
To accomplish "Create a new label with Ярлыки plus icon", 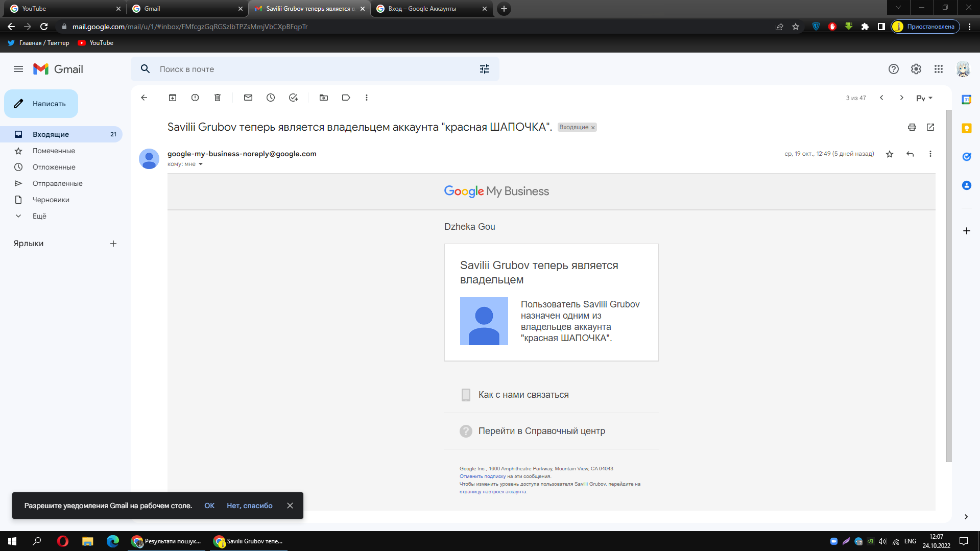I will (113, 244).
